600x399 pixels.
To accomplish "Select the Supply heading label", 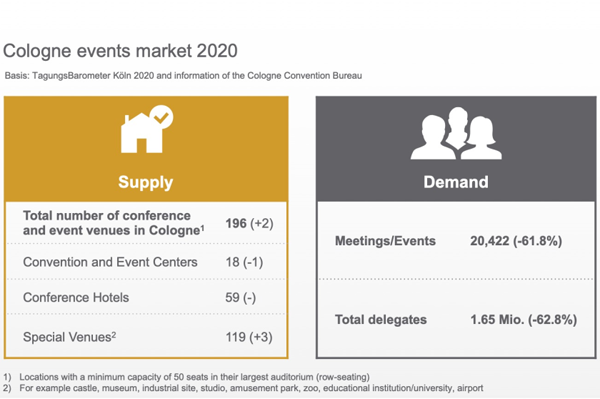I will [145, 182].
